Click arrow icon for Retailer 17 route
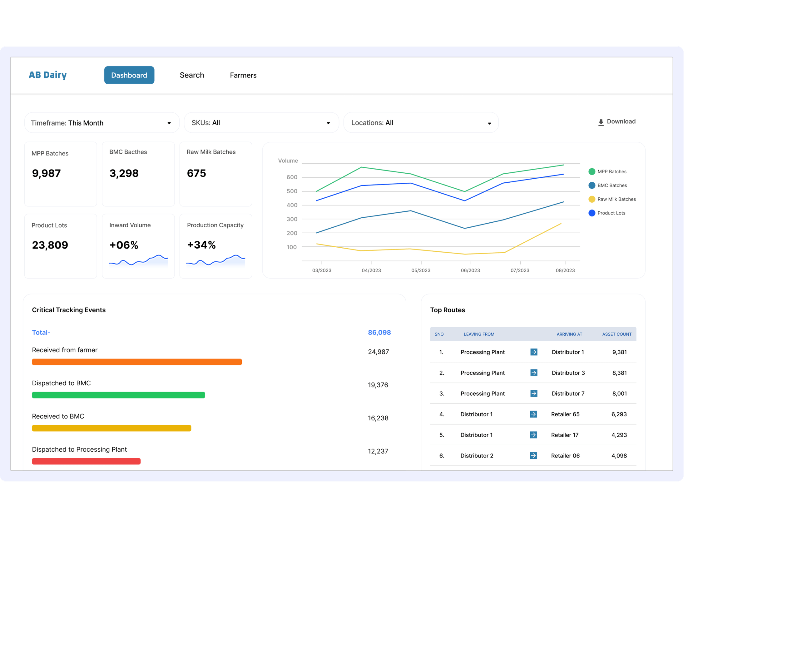 pyautogui.click(x=533, y=435)
